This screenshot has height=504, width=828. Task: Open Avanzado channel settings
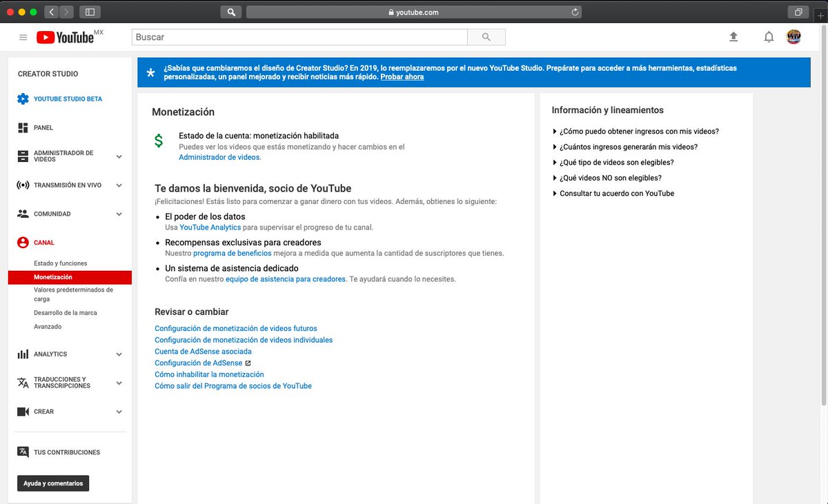(48, 327)
